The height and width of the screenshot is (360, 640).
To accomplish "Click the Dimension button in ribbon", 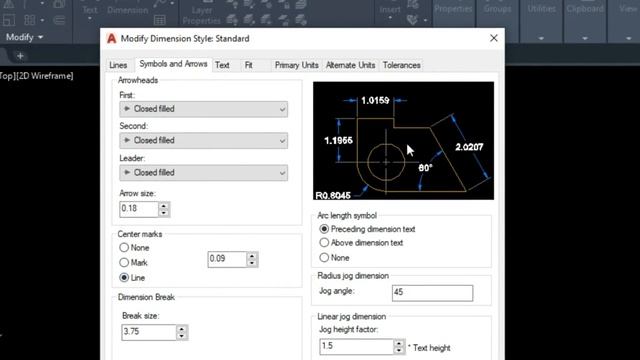I will [x=127, y=10].
